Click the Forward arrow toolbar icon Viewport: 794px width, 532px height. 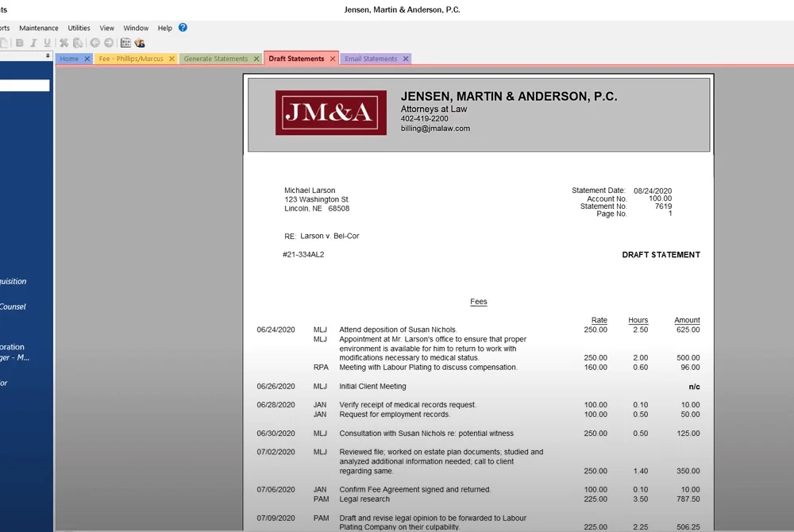coord(108,43)
